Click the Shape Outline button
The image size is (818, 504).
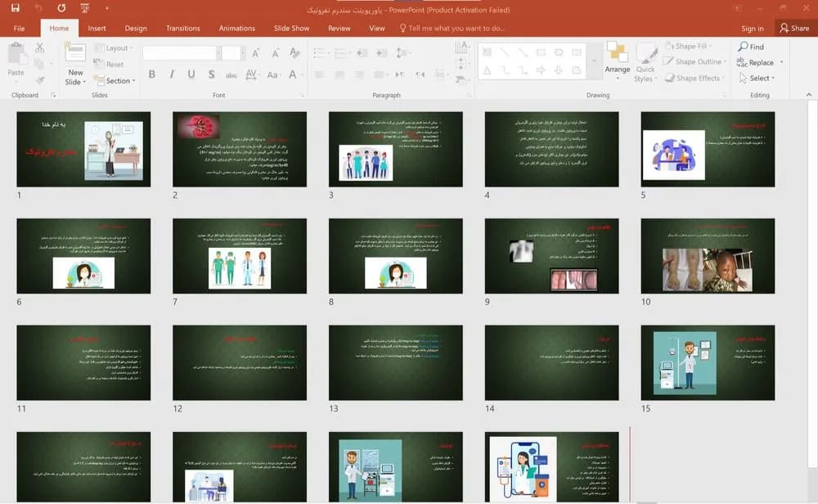coord(694,61)
